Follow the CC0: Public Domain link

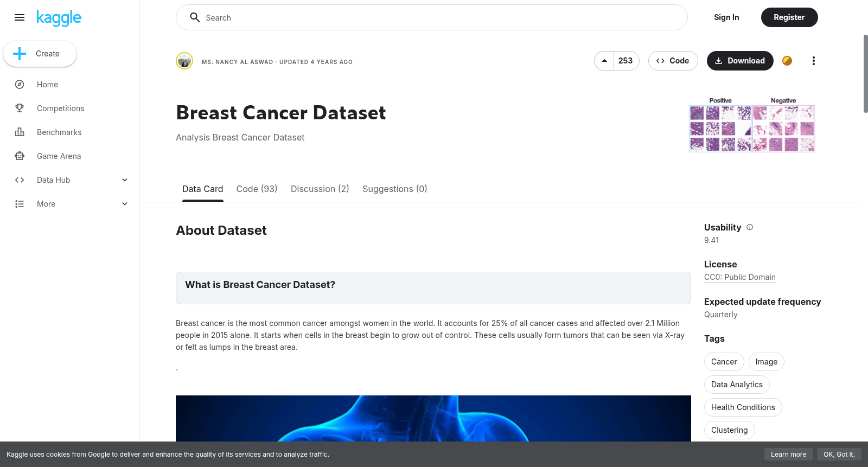740,277
